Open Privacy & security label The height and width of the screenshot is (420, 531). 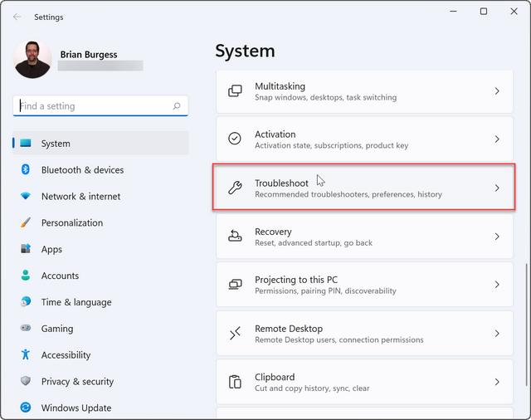point(77,381)
